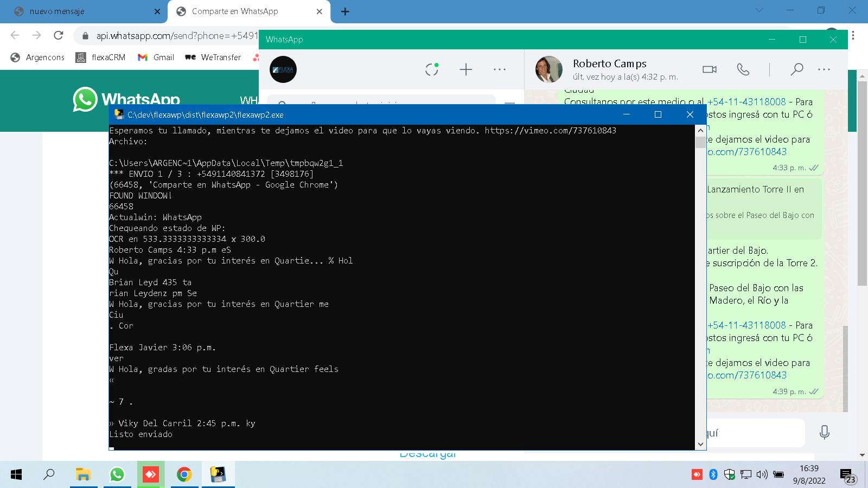Open the Argencons bookmark
Screen dimensions: 868x488
click(37, 57)
